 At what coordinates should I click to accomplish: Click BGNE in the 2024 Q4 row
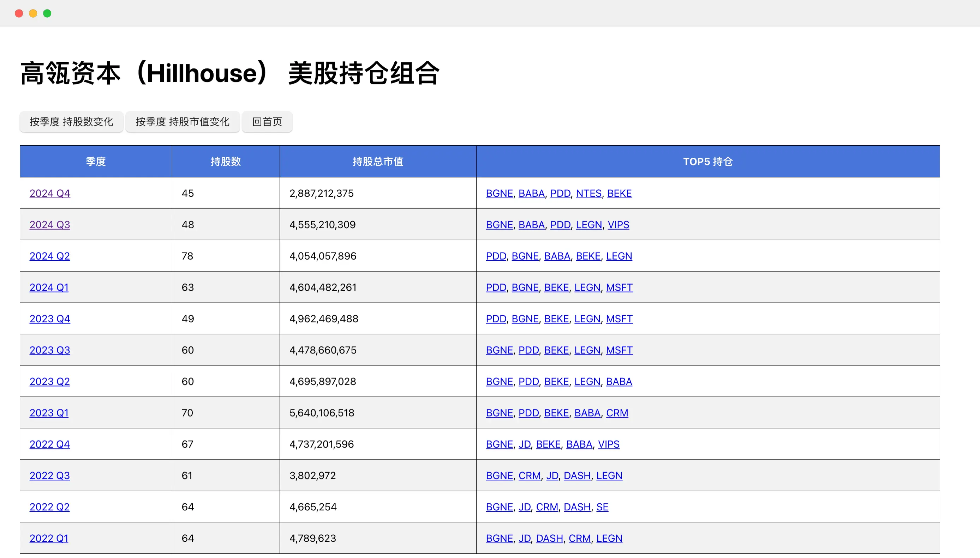click(500, 193)
